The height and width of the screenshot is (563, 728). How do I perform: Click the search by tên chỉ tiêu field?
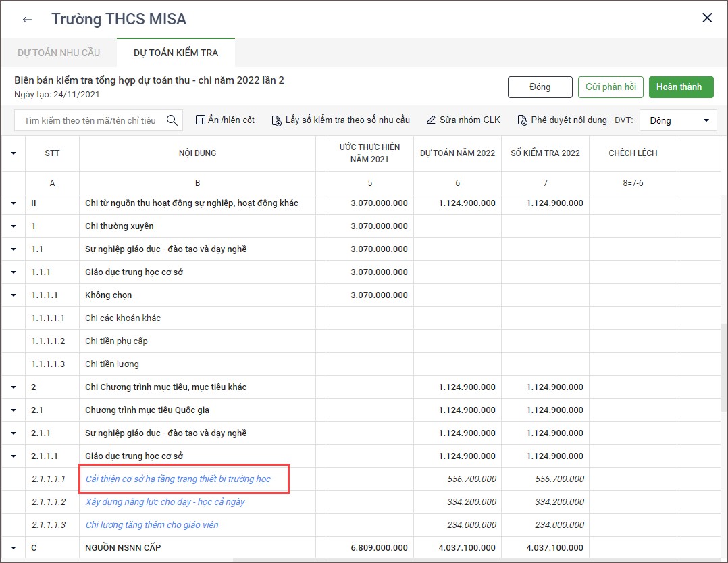(90, 120)
